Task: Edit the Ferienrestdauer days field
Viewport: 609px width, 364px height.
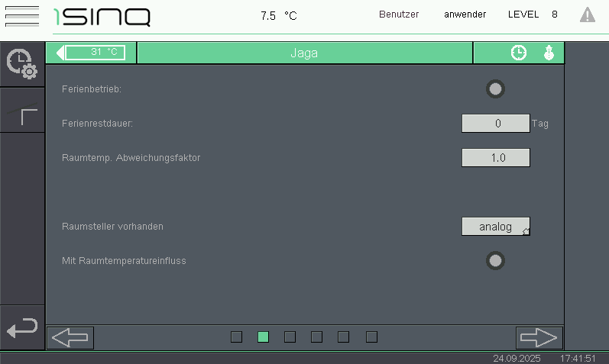Action: [495, 123]
